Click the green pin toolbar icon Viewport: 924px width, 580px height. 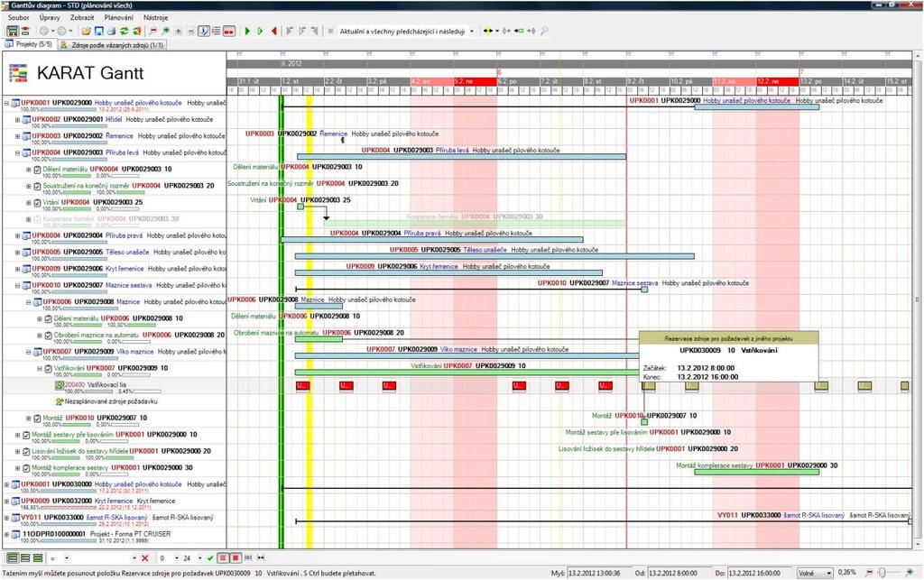click(x=166, y=31)
